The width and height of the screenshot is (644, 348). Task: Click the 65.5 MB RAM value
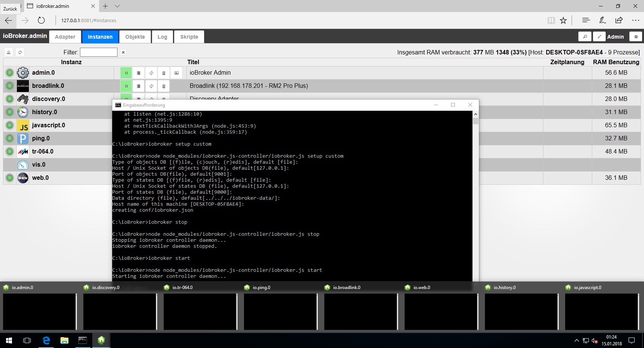pyautogui.click(x=616, y=125)
